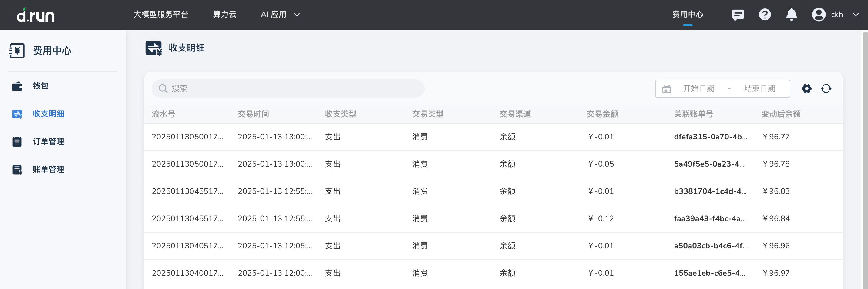868x289 pixels.
Task: Click the ckh user avatar icon
Action: 819,15
